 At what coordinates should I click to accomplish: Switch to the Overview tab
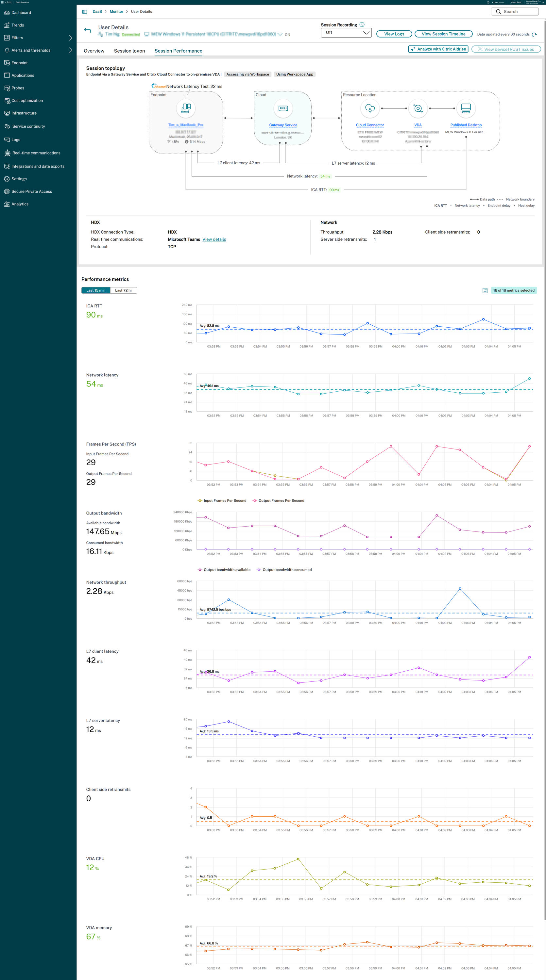pyautogui.click(x=94, y=51)
